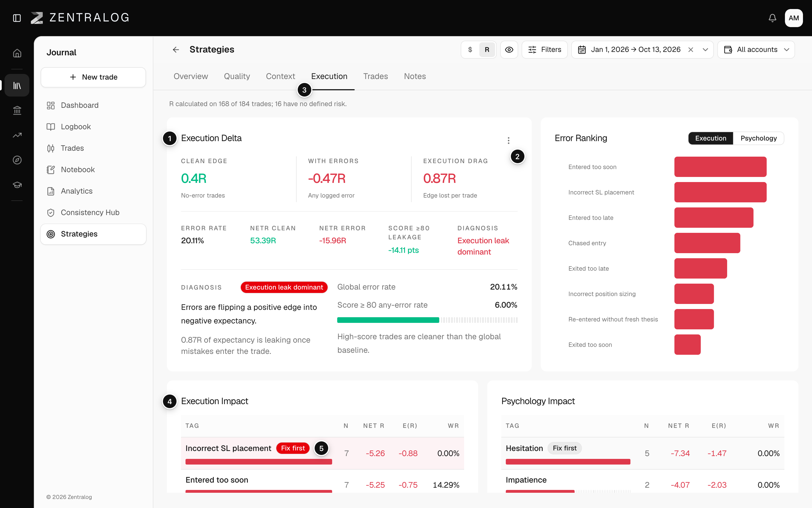Screen dimensions: 812x508
Task: Click the Exited too soon ranking bar
Action: coord(687,344)
